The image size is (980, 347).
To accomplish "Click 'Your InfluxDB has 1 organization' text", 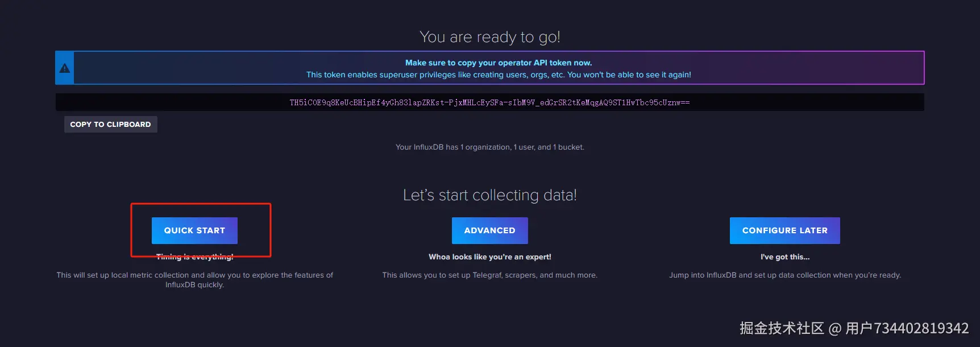I will click(489, 147).
